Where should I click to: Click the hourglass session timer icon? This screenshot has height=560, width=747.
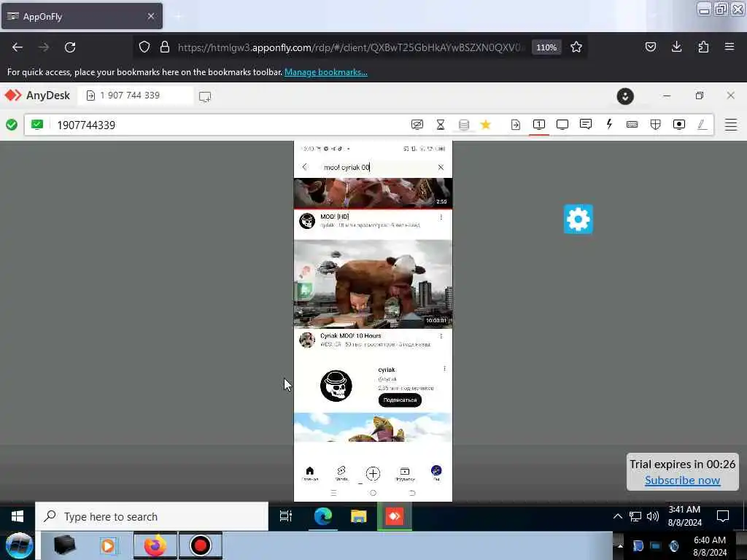(x=440, y=125)
